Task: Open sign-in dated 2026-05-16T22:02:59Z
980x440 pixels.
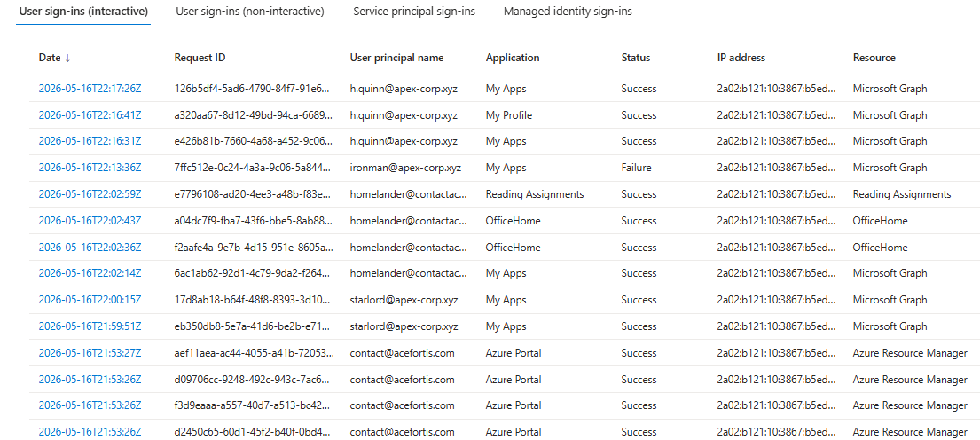Action: click(x=90, y=194)
